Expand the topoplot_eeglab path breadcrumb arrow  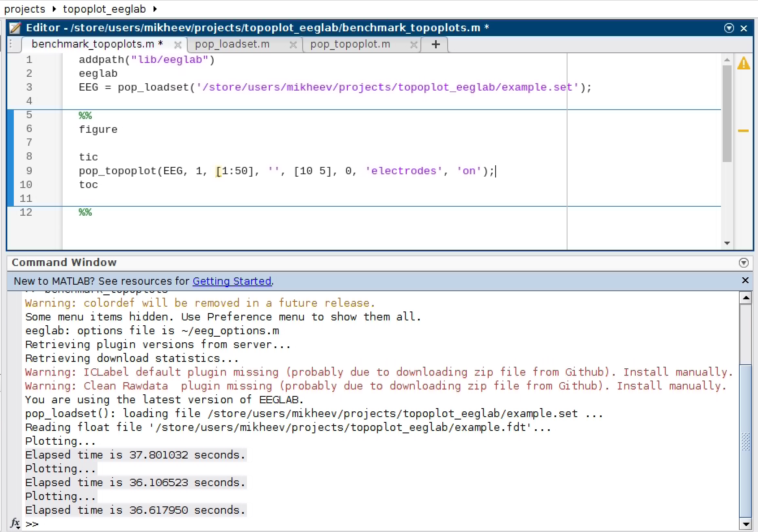pos(155,9)
